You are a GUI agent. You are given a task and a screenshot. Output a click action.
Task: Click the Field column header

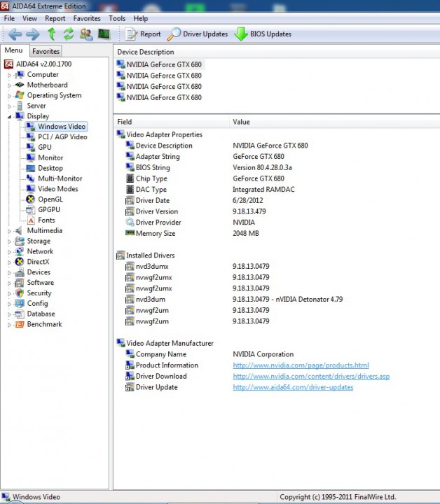pos(172,122)
